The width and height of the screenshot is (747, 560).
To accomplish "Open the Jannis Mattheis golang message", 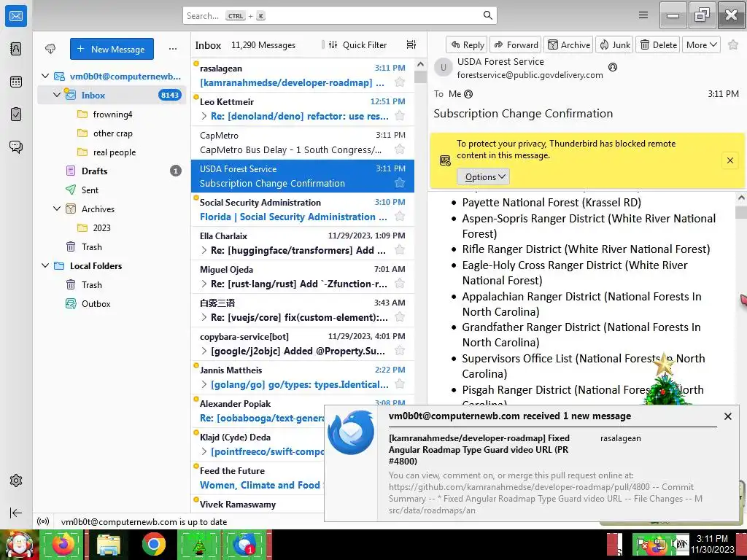I will pyautogui.click(x=303, y=377).
